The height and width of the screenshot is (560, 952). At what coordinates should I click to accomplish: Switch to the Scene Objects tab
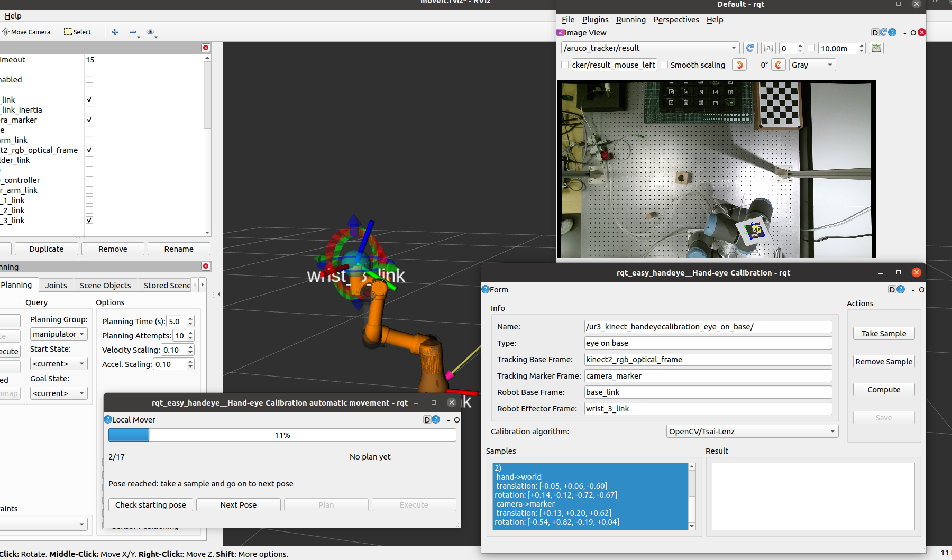[105, 285]
